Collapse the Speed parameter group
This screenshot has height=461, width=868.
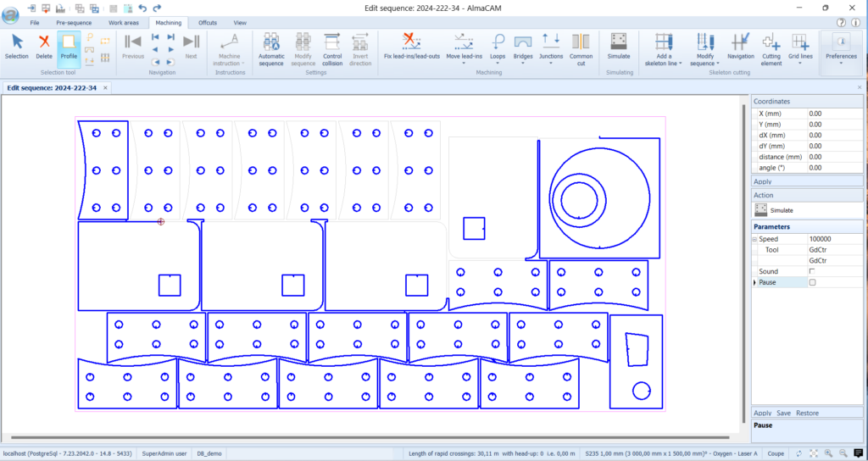click(756, 240)
